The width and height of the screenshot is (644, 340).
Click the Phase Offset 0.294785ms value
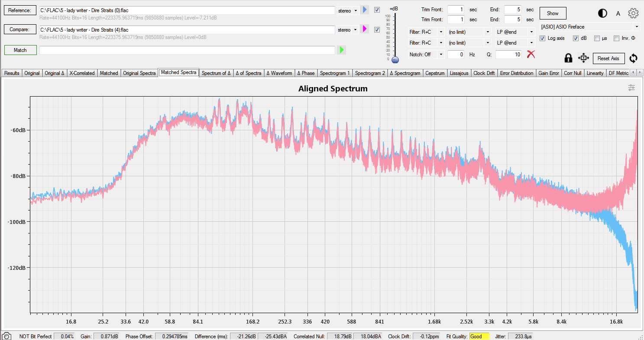point(172,337)
